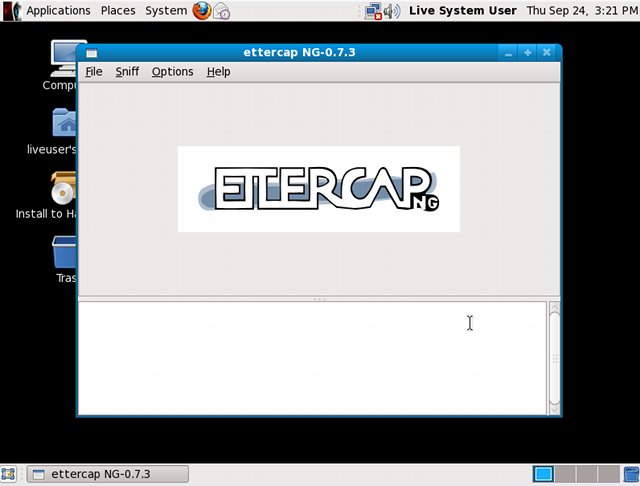Switch to the first workspace
Image resolution: width=640 pixels, height=486 pixels.
coord(543,475)
